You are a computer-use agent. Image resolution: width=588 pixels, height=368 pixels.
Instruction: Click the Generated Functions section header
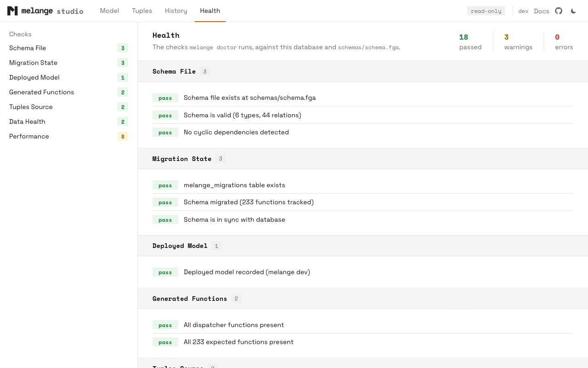tap(363, 299)
